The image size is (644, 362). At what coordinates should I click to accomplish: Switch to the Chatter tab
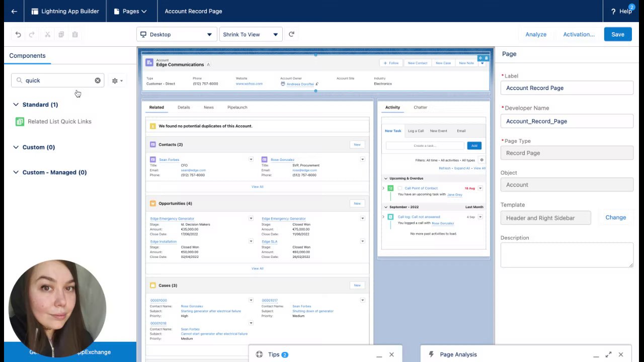[x=420, y=107]
